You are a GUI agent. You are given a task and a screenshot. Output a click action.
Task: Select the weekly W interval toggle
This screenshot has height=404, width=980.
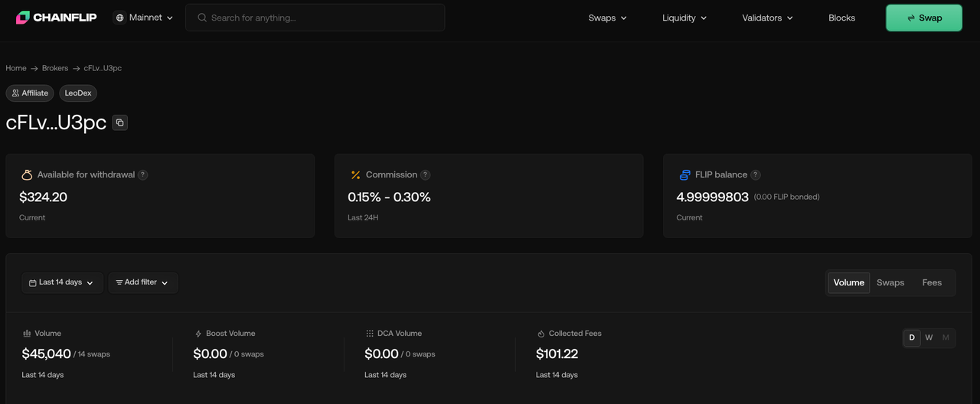tap(929, 337)
